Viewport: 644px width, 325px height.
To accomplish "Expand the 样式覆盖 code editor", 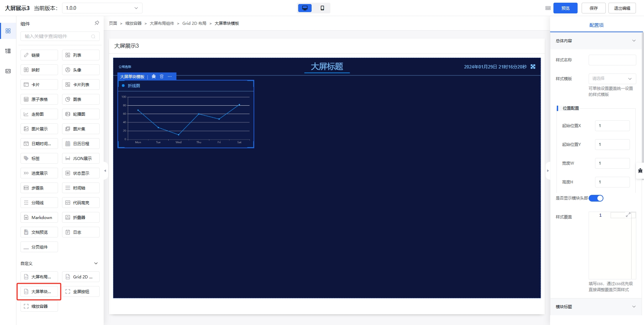I will (x=628, y=215).
